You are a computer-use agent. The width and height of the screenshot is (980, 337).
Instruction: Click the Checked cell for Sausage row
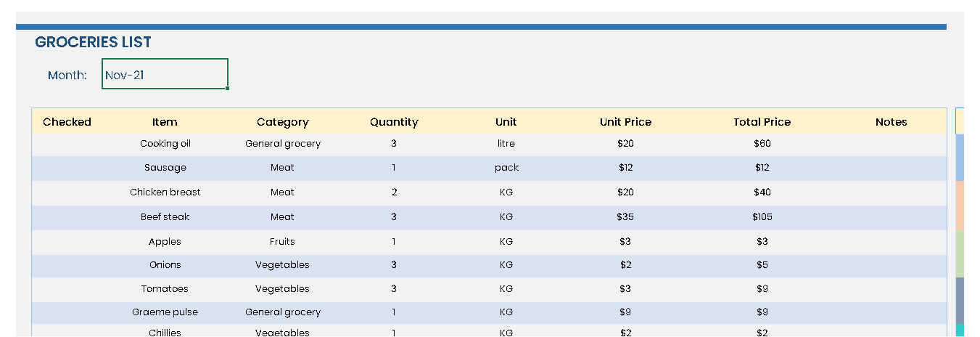(x=67, y=168)
